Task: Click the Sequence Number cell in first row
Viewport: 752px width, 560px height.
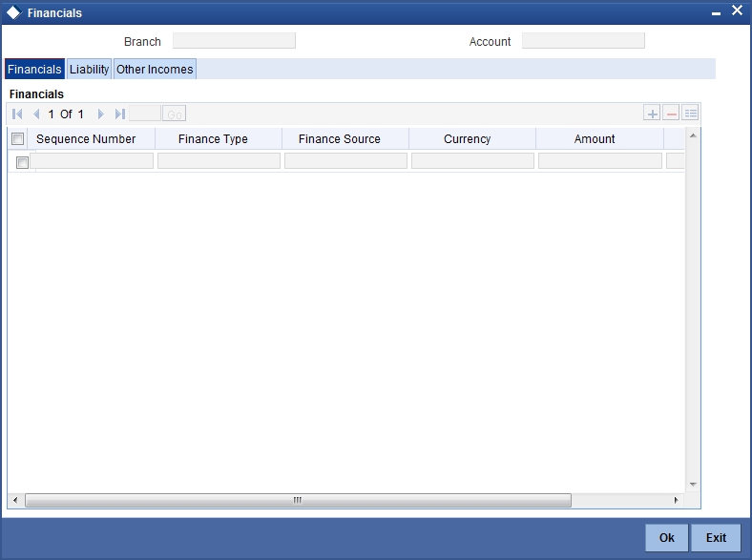Action: click(x=92, y=160)
